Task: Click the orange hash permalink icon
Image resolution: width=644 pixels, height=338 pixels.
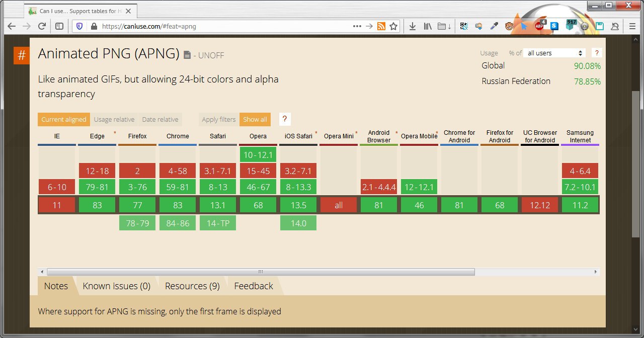Action: tap(22, 55)
